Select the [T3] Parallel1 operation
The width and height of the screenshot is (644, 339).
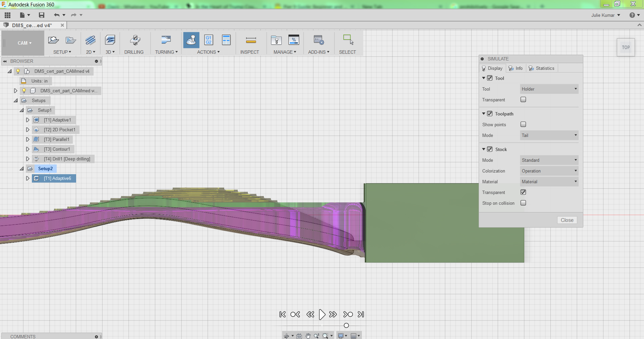click(x=57, y=139)
